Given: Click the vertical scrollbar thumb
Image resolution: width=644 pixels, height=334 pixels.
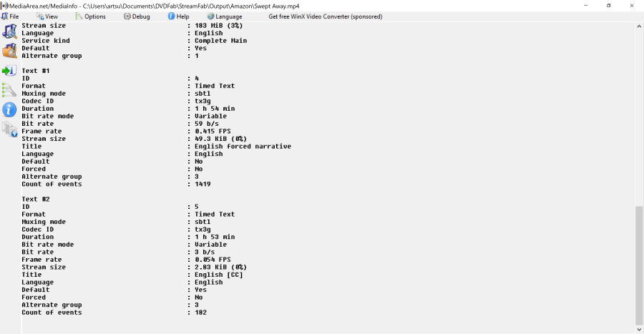Looking at the screenshot, I should 639,265.
